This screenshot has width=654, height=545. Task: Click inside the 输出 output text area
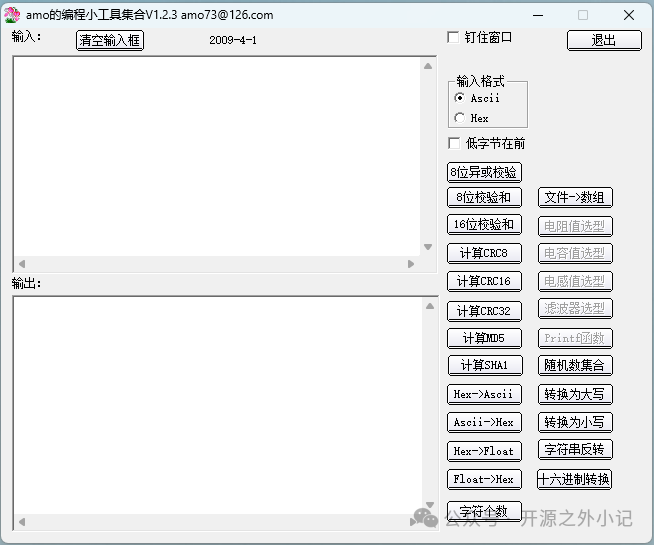(x=218, y=405)
